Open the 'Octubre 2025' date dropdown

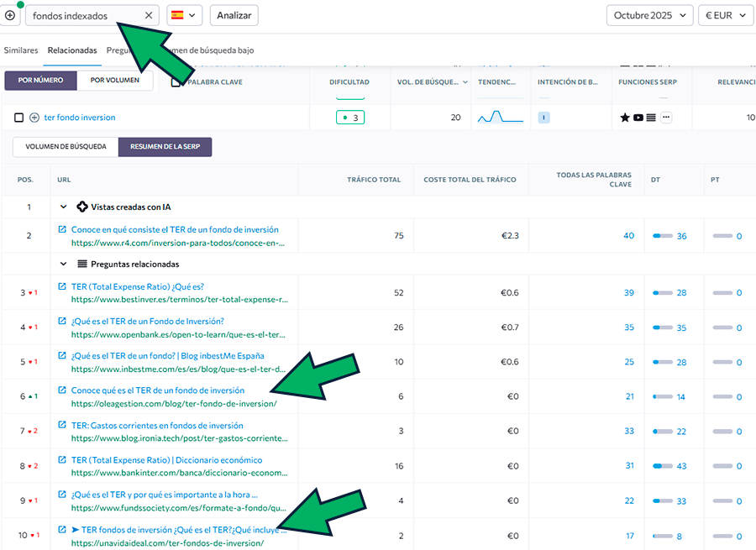[649, 15]
